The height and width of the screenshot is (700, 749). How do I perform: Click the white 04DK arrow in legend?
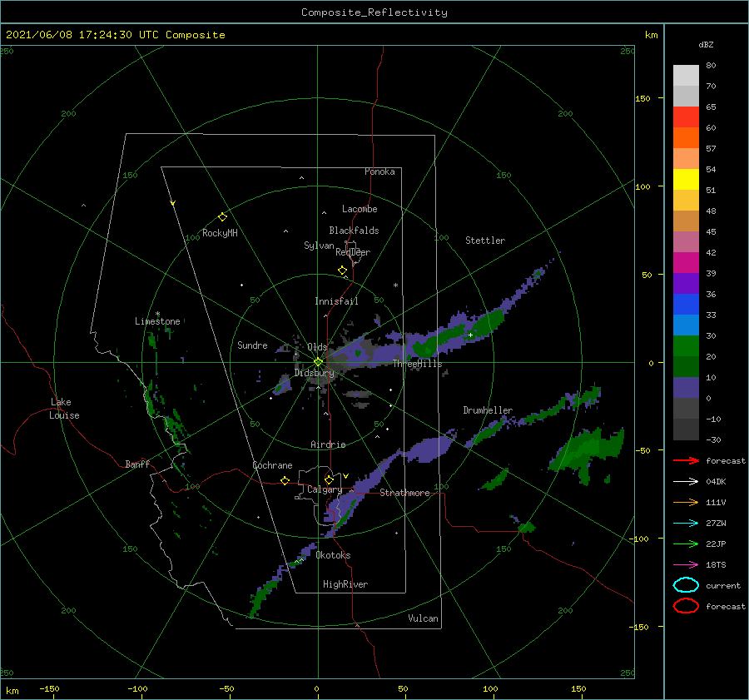click(686, 481)
